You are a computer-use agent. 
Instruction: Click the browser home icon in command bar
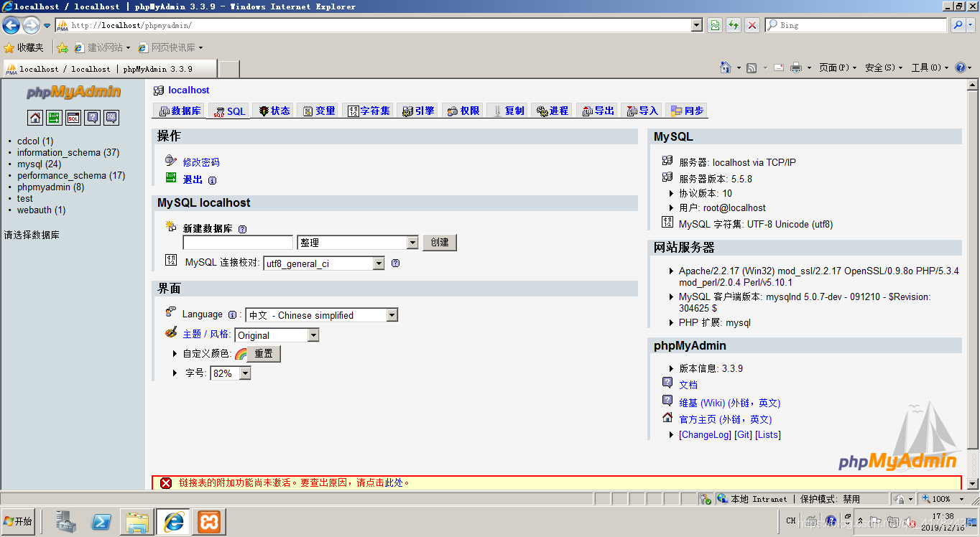(x=726, y=67)
